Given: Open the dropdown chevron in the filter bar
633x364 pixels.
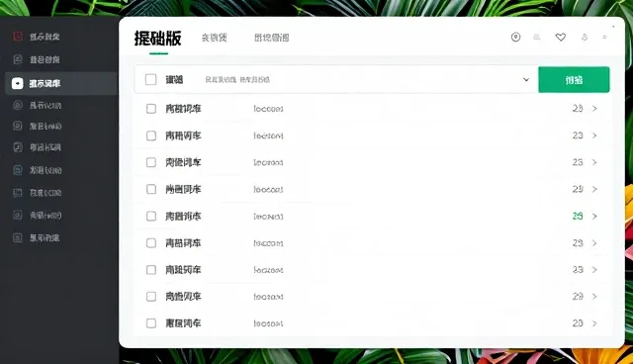Looking at the screenshot, I should coord(526,79).
